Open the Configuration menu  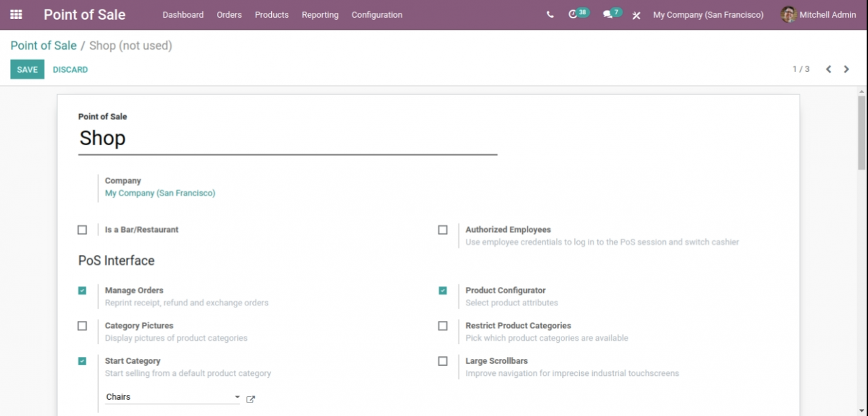pos(376,14)
